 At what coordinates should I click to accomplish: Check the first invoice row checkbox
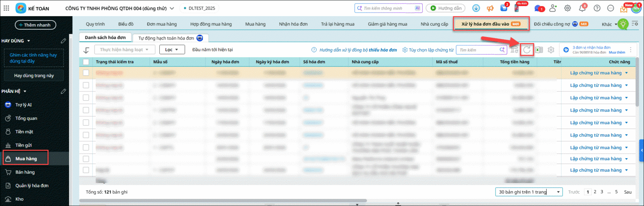pos(86,73)
